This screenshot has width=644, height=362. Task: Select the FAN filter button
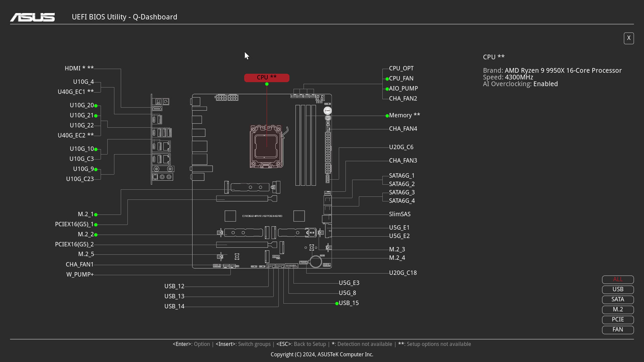[618, 330]
